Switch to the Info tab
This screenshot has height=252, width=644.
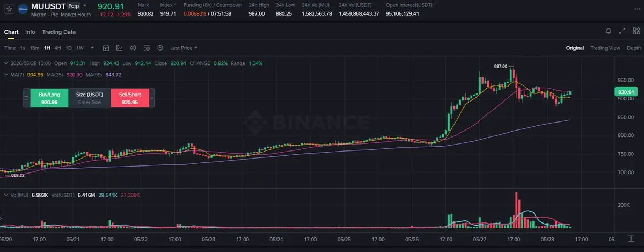pos(30,32)
